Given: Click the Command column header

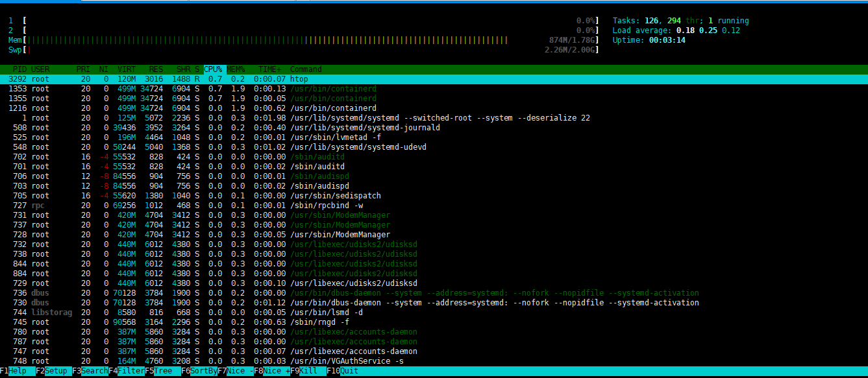Looking at the screenshot, I should coord(306,69).
